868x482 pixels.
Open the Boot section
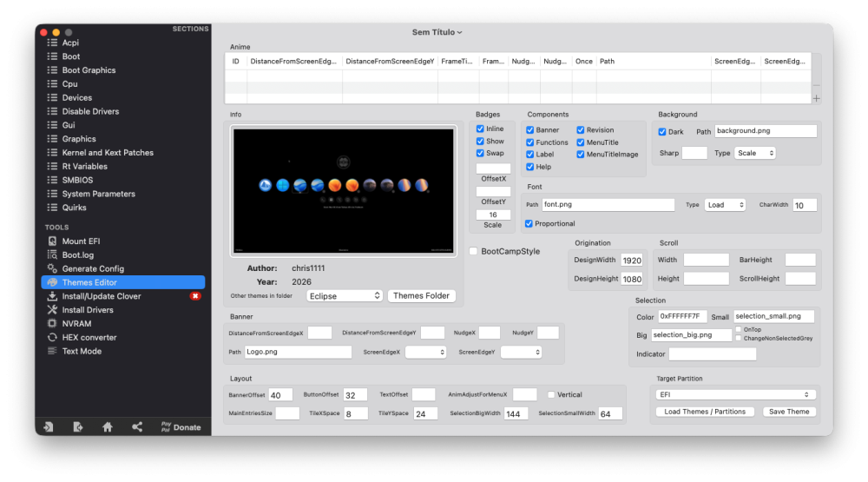pyautogui.click(x=71, y=56)
